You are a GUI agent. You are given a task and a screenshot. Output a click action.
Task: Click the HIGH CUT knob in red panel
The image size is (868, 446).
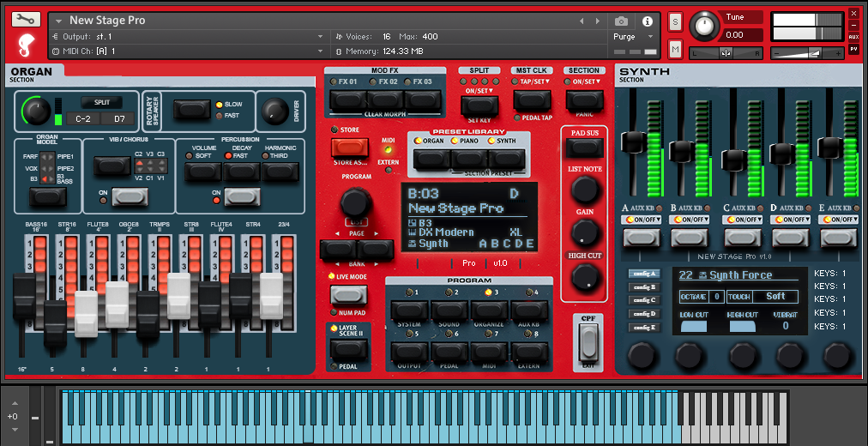coord(585,276)
